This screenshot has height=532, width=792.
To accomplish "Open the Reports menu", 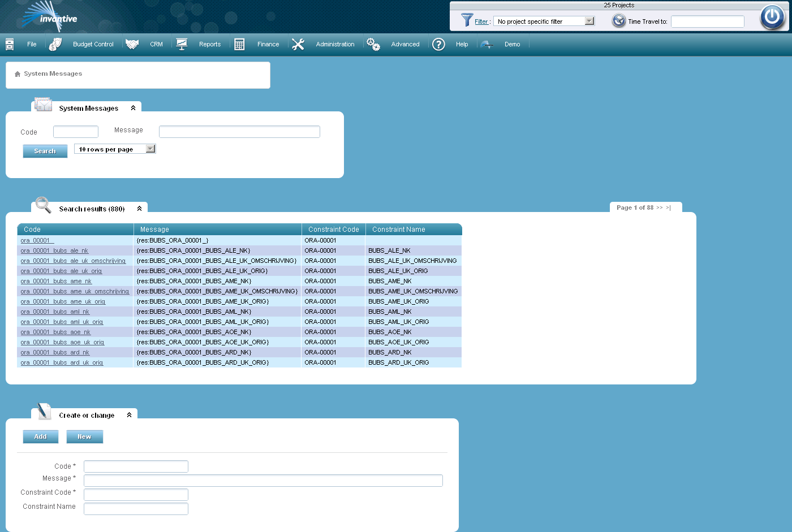I will coord(209,44).
